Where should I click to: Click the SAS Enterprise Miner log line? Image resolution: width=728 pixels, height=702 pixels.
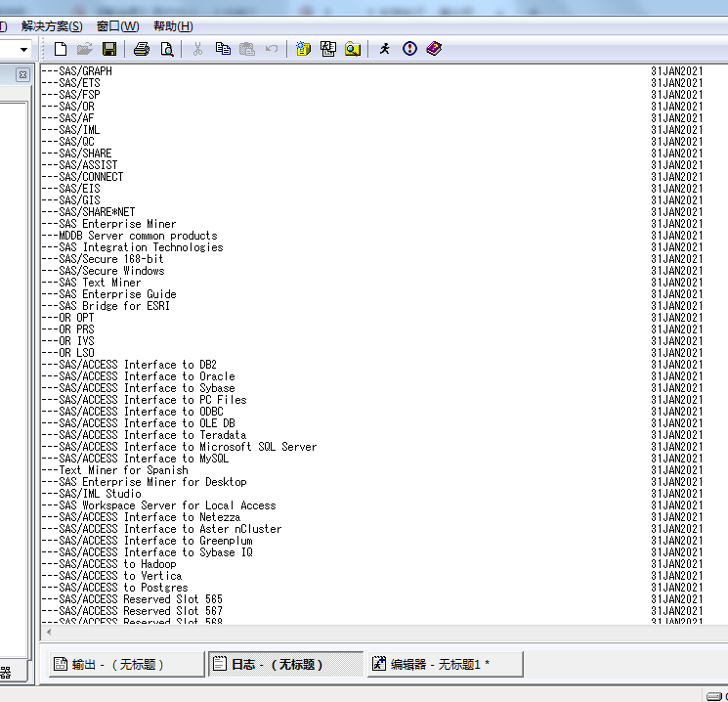click(x=108, y=224)
